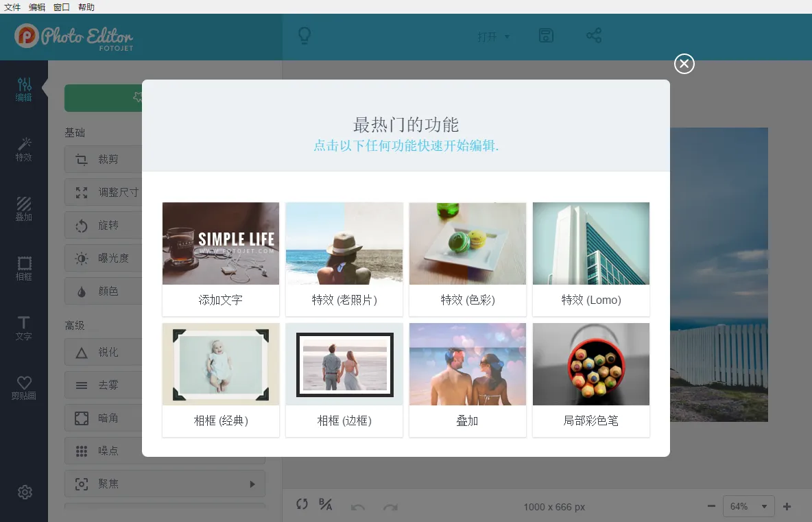Click the save disk icon
Image resolution: width=812 pixels, height=522 pixels.
pyautogui.click(x=546, y=36)
